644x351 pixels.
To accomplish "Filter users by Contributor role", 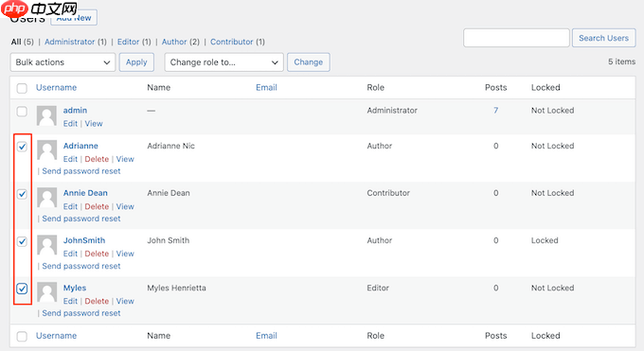I will click(232, 42).
